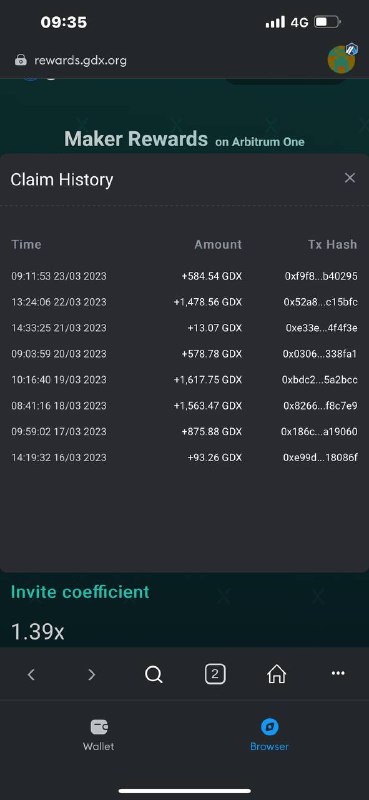Viewport: 369px width, 800px height.
Task: Open the three-dot more options menu
Action: pyautogui.click(x=338, y=673)
